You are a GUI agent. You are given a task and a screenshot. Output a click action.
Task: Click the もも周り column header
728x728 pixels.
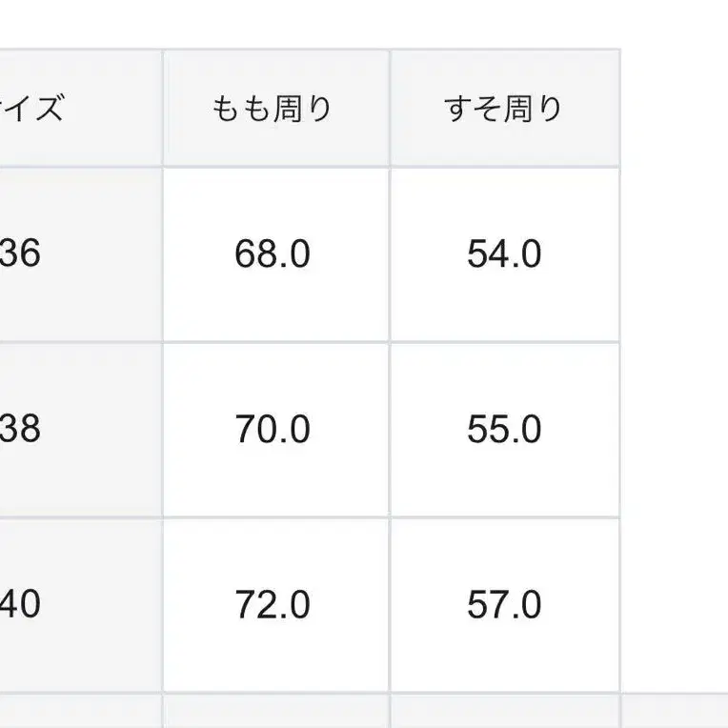275,109
